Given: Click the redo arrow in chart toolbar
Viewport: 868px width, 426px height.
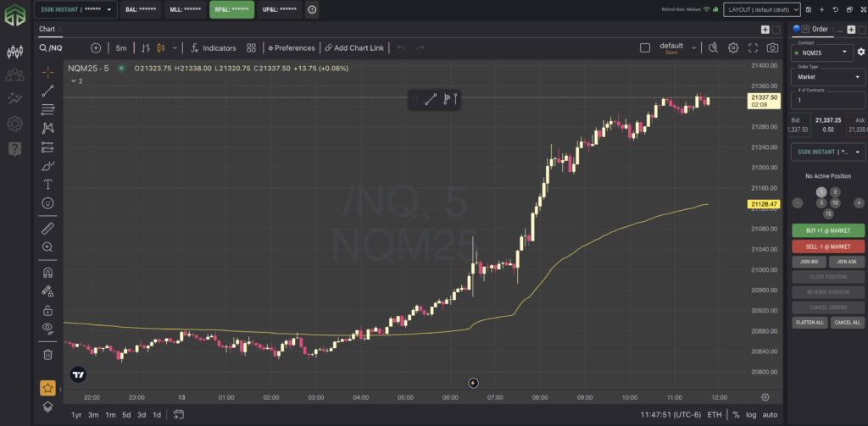Looking at the screenshot, I should (x=420, y=48).
